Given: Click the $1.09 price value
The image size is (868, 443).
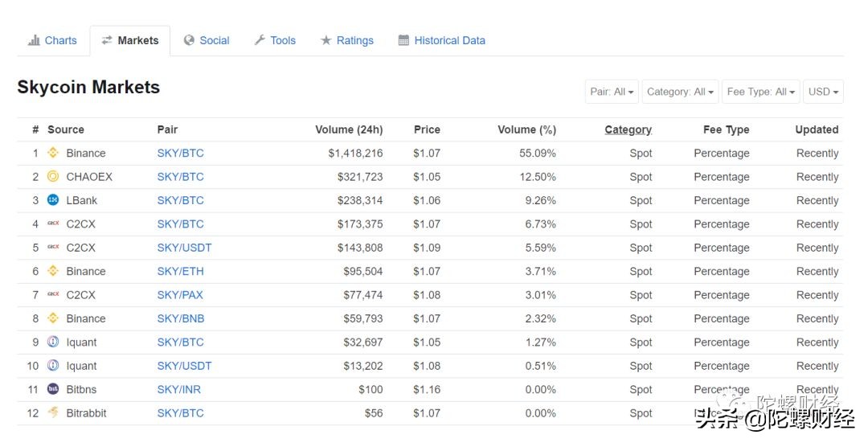Looking at the screenshot, I should coord(427,248).
